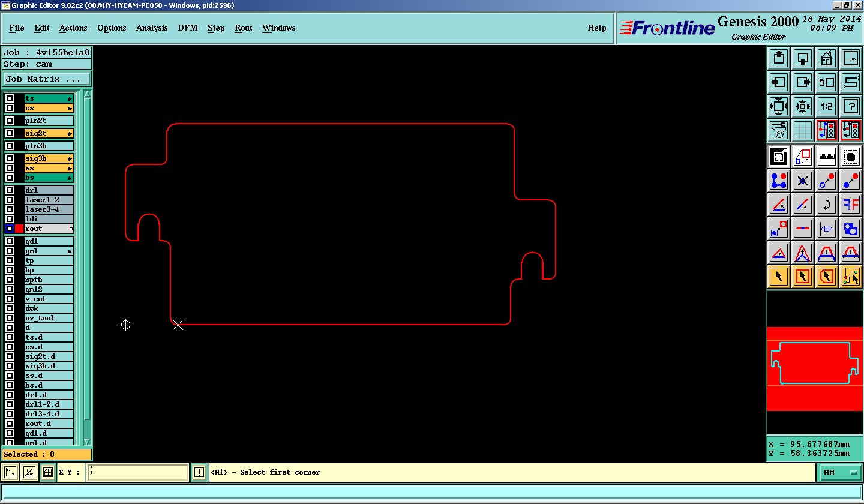Open the Edit menu
The height and width of the screenshot is (504, 864).
pyautogui.click(x=42, y=28)
